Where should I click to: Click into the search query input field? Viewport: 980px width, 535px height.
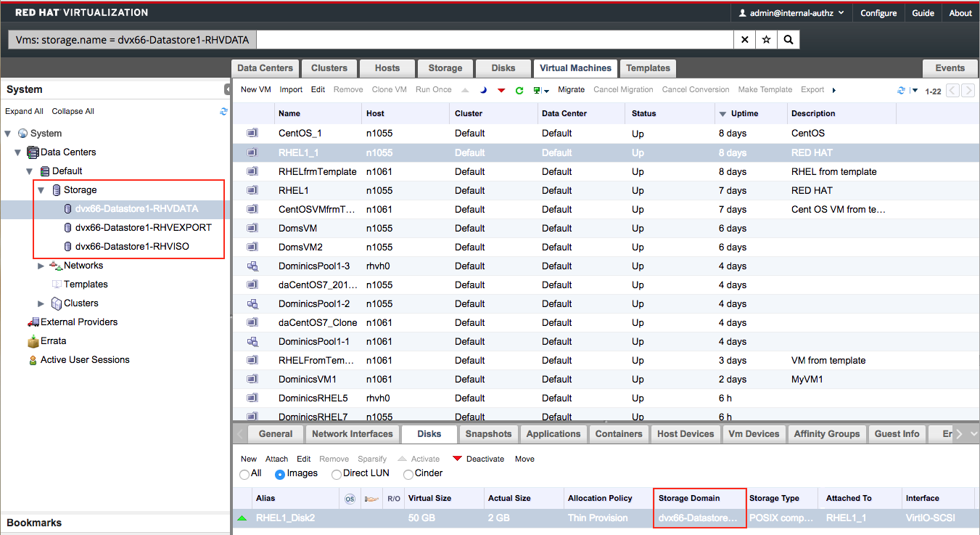pos(495,40)
